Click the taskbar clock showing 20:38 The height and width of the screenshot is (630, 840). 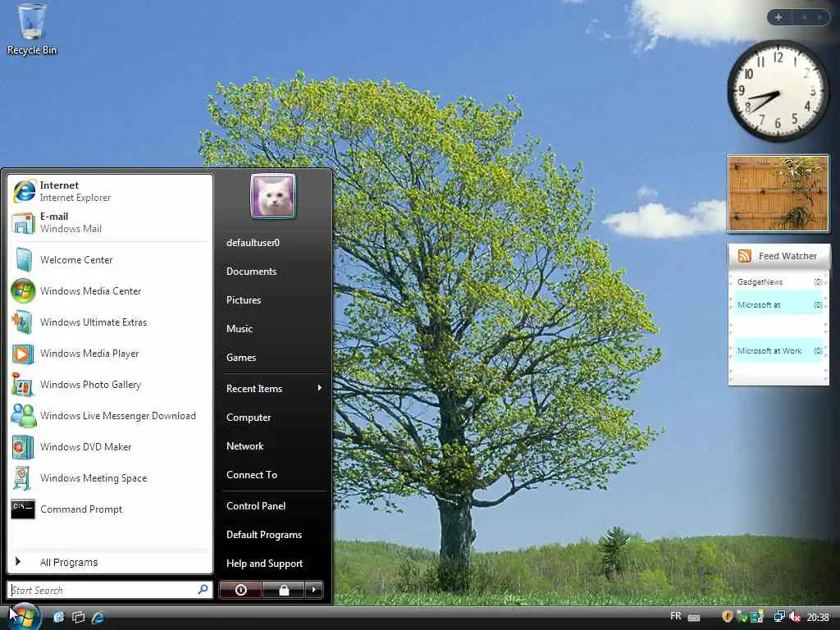pyautogui.click(x=818, y=617)
